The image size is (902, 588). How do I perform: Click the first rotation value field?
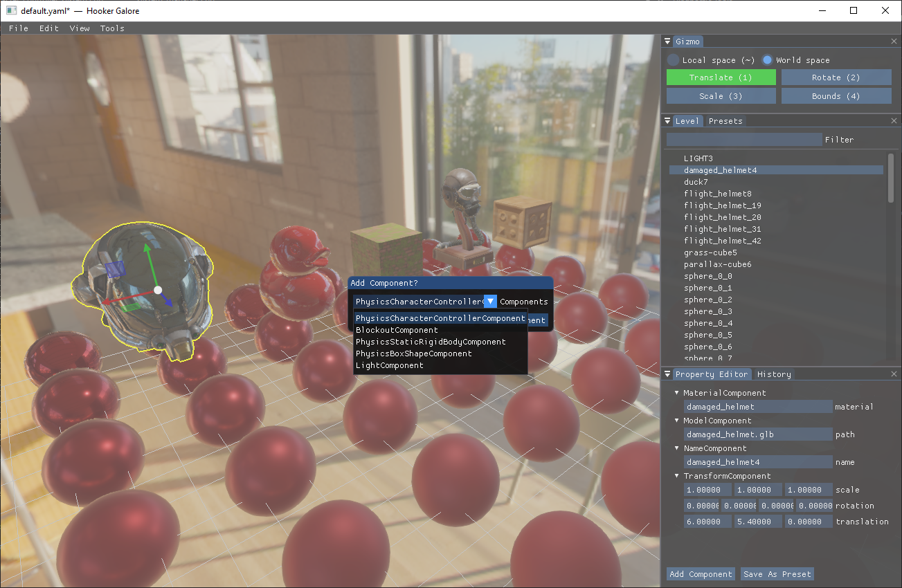pyautogui.click(x=701, y=506)
